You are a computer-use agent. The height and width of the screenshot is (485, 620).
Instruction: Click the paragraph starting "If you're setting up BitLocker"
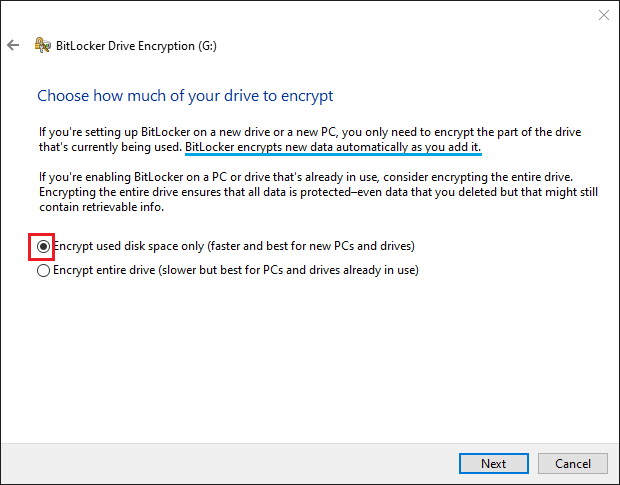pyautogui.click(x=310, y=140)
